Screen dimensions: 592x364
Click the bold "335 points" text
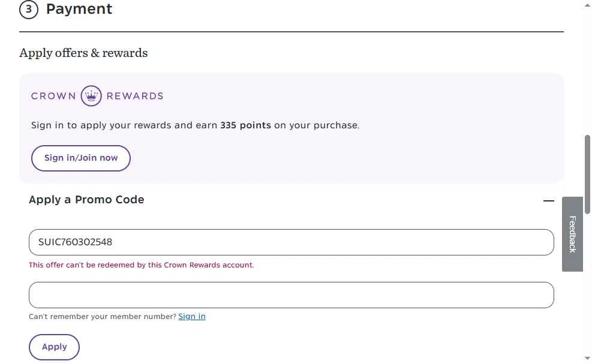[245, 126]
